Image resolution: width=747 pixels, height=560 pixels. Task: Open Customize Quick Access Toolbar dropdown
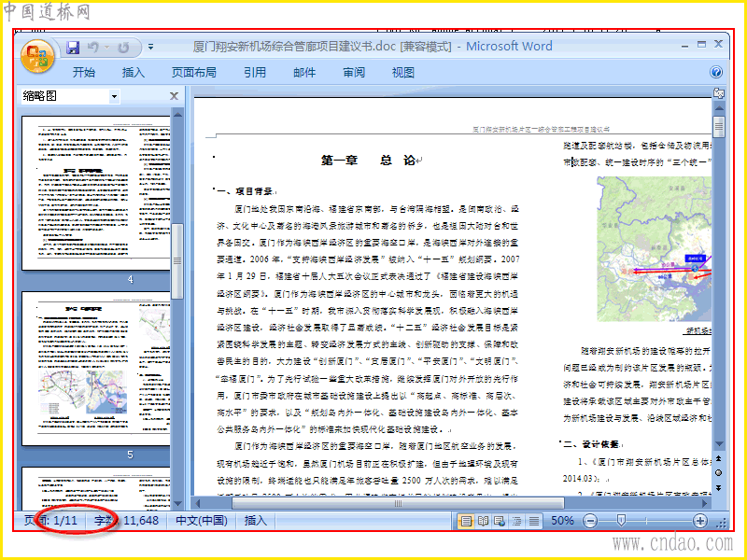click(x=150, y=48)
